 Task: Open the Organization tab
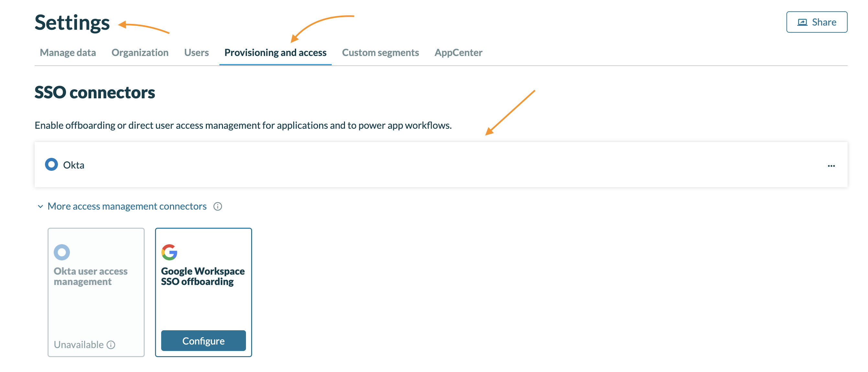(140, 52)
